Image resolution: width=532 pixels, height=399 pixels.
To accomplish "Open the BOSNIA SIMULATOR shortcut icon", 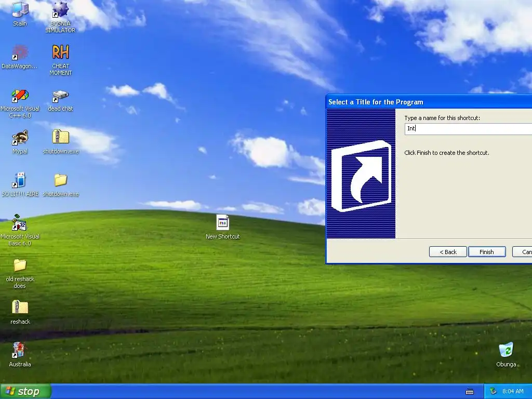I will tap(60, 10).
